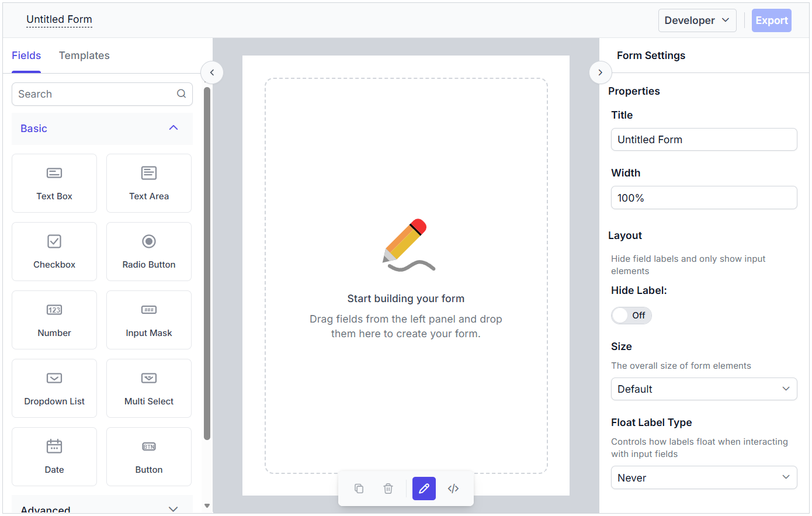Screen dimensions: 812x516
Task: Click the Export button
Action: (772, 20)
